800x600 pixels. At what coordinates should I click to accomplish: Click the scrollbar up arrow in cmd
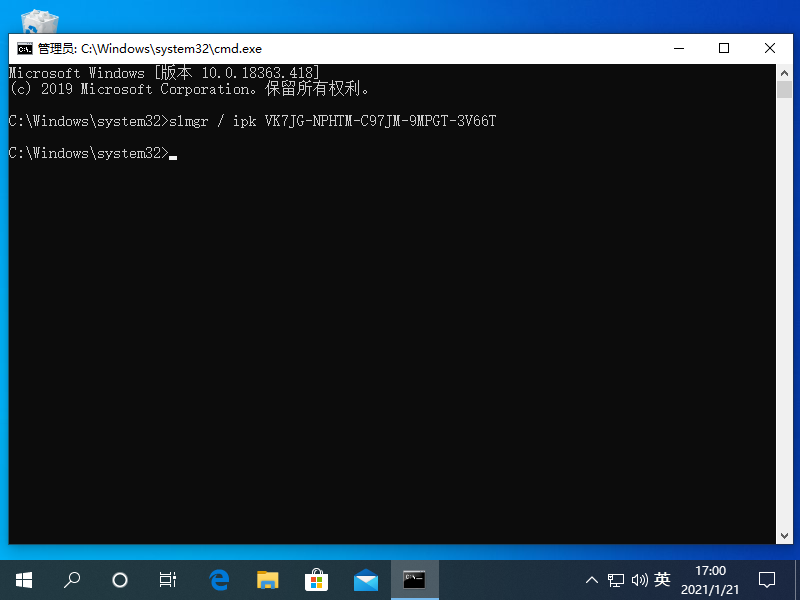coord(784,72)
